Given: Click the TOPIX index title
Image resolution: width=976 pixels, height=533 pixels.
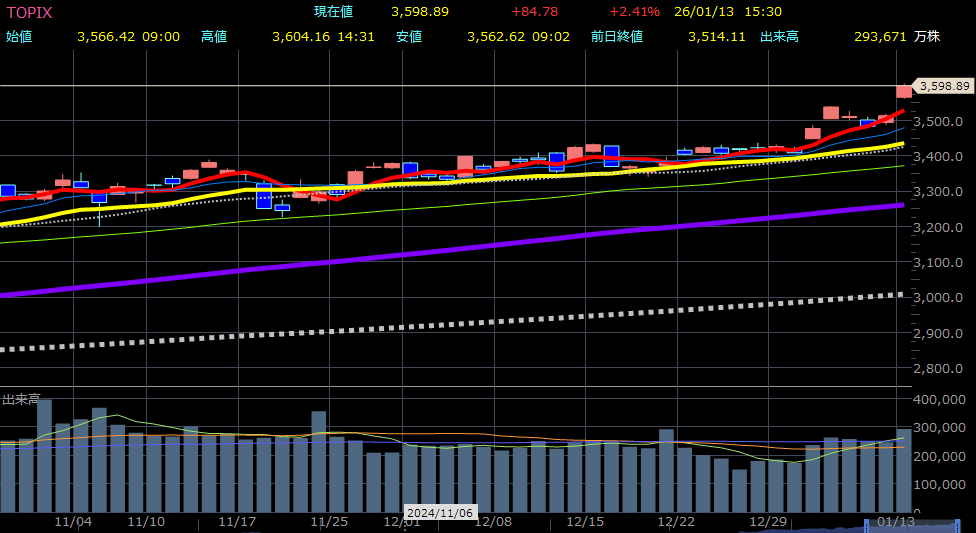Looking at the screenshot, I should click(30, 12).
